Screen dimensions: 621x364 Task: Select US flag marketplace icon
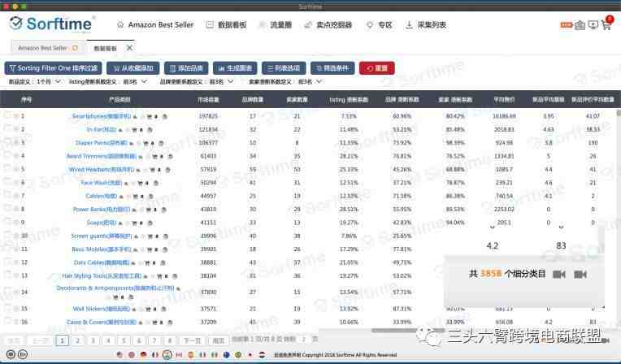119,354
